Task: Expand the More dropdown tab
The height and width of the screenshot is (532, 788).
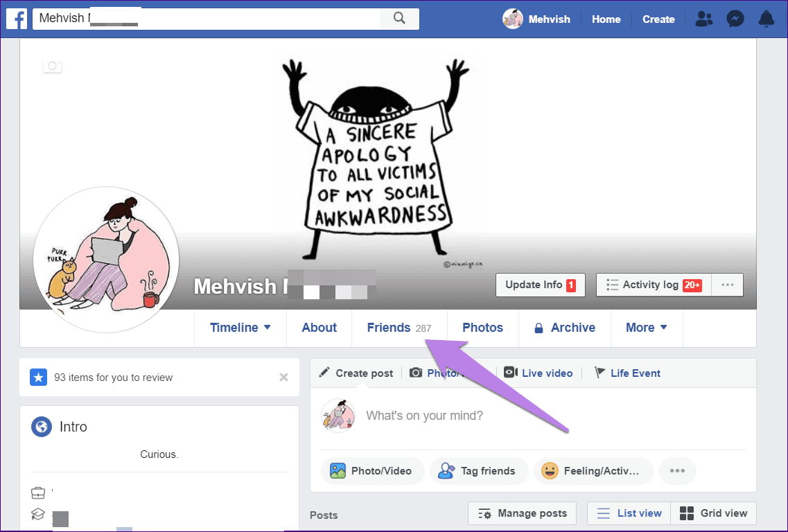Action: pos(647,328)
